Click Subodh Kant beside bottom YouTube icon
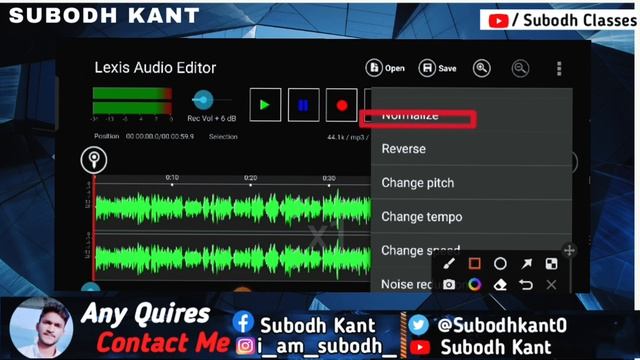Viewport: 640px width, 360px height. tap(496, 347)
